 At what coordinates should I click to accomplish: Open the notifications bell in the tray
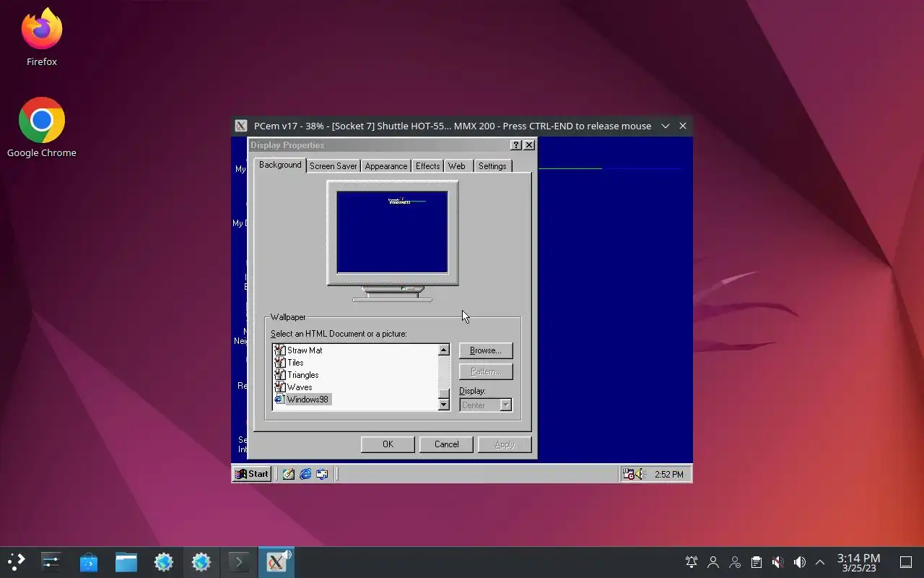(692, 562)
